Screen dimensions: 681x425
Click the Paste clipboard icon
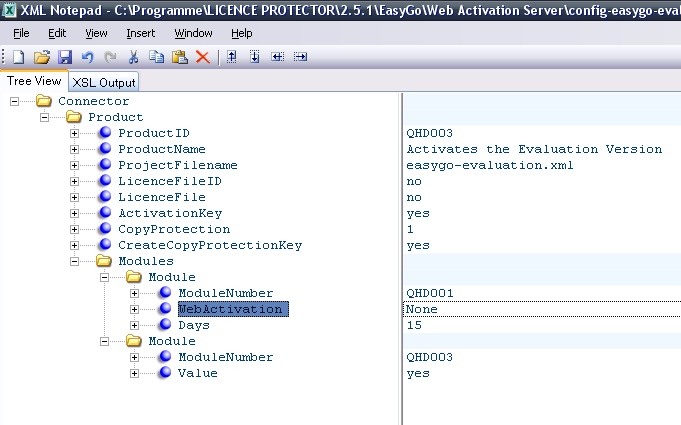180,57
